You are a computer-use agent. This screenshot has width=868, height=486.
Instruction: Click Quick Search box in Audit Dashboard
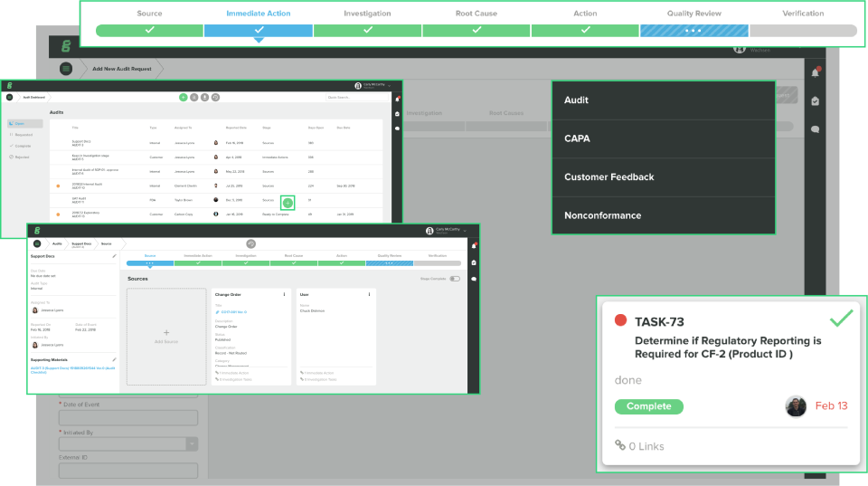[x=357, y=98]
